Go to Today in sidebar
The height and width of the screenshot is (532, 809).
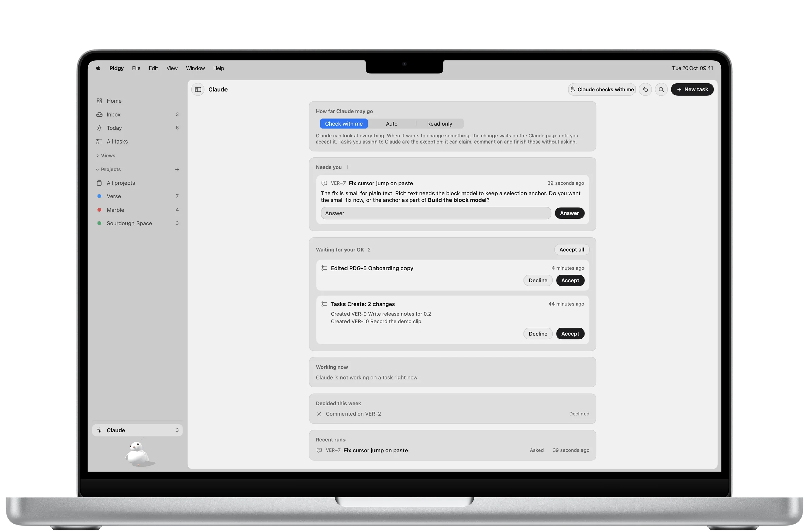pyautogui.click(x=137, y=128)
